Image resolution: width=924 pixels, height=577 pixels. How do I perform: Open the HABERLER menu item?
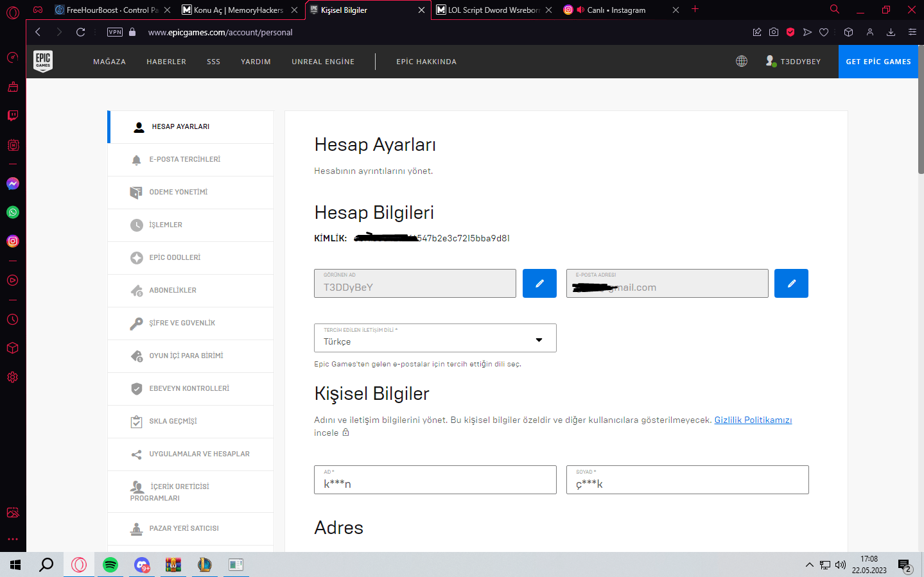(x=166, y=62)
